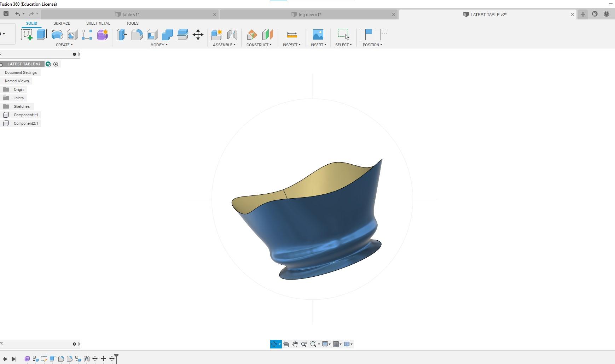Expand the CONSTRUCT dropdown
Image resolution: width=615 pixels, height=364 pixels.
tap(259, 45)
